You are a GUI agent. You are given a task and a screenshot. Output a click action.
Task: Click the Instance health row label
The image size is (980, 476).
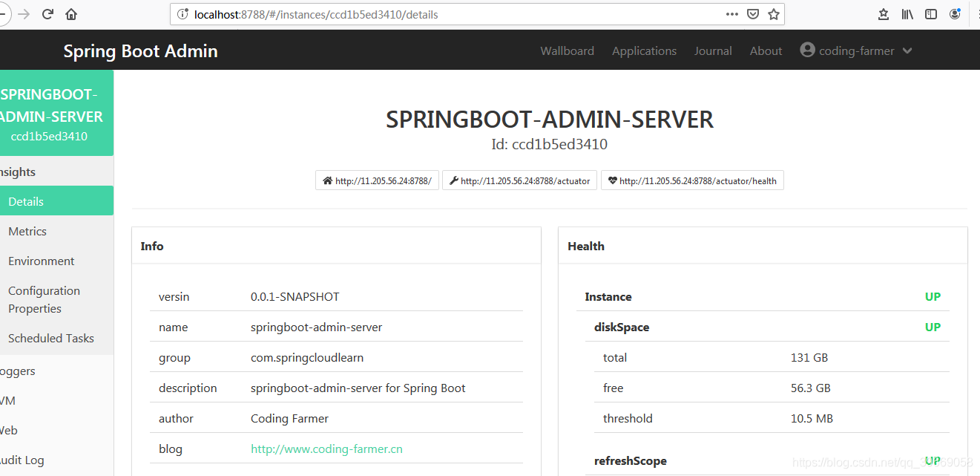coord(608,296)
